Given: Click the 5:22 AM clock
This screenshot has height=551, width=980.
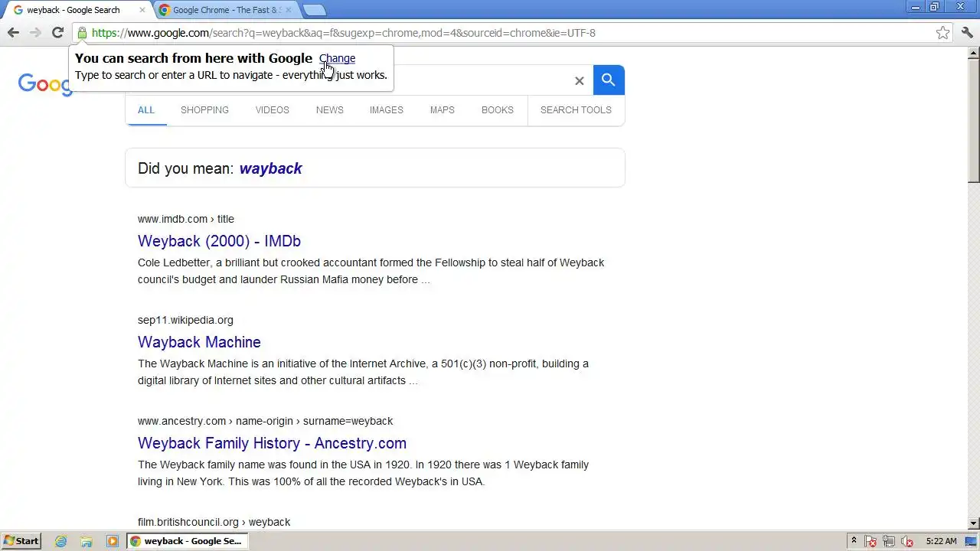Looking at the screenshot, I should 941,541.
